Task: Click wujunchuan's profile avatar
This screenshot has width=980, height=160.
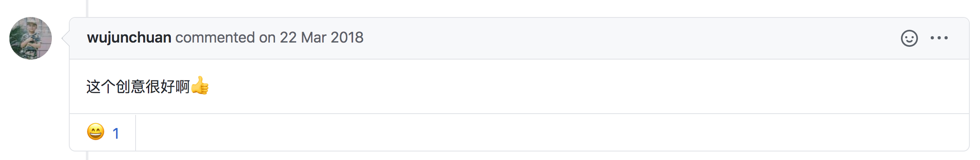Action: coord(31,38)
